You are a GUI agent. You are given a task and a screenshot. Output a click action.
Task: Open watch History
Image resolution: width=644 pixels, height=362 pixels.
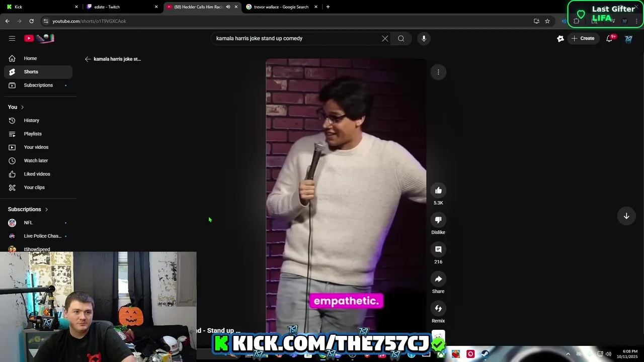38,120
